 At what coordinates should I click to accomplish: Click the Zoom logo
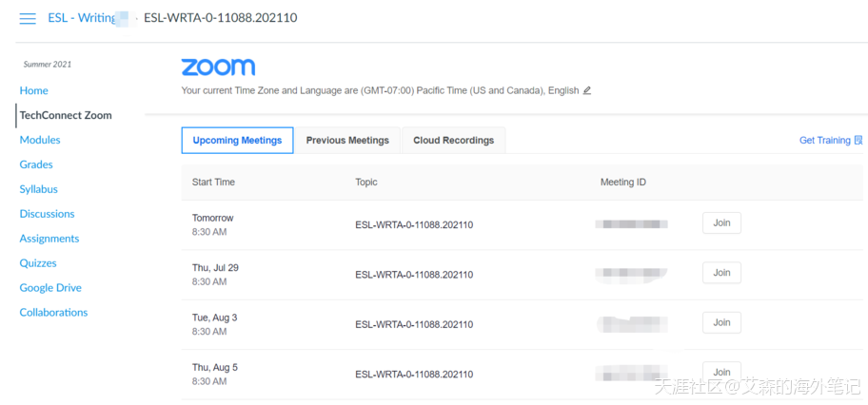[x=218, y=67]
